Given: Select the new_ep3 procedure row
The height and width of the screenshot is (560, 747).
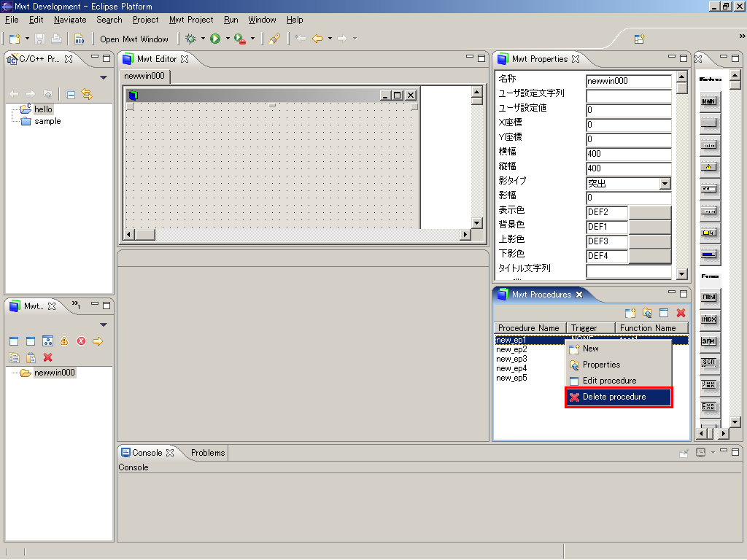Looking at the screenshot, I should [511, 359].
